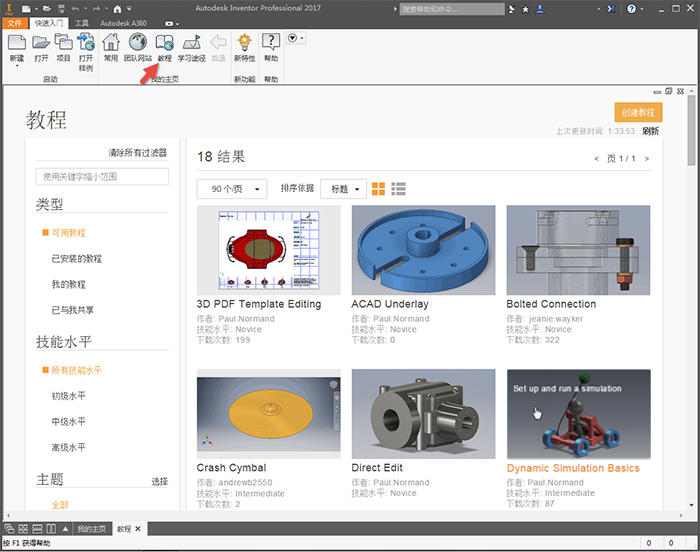Select the 中级水平 skill filter
700x552 pixels.
tap(68, 422)
